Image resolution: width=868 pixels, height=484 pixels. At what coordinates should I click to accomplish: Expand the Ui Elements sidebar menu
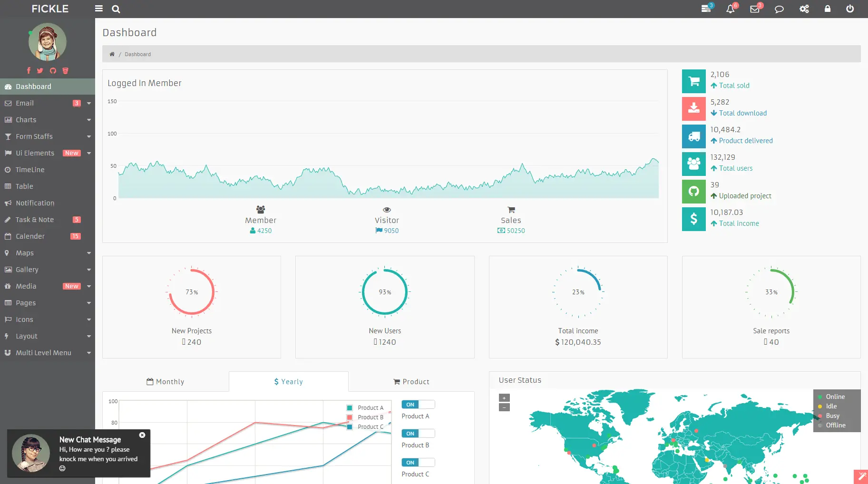(48, 153)
